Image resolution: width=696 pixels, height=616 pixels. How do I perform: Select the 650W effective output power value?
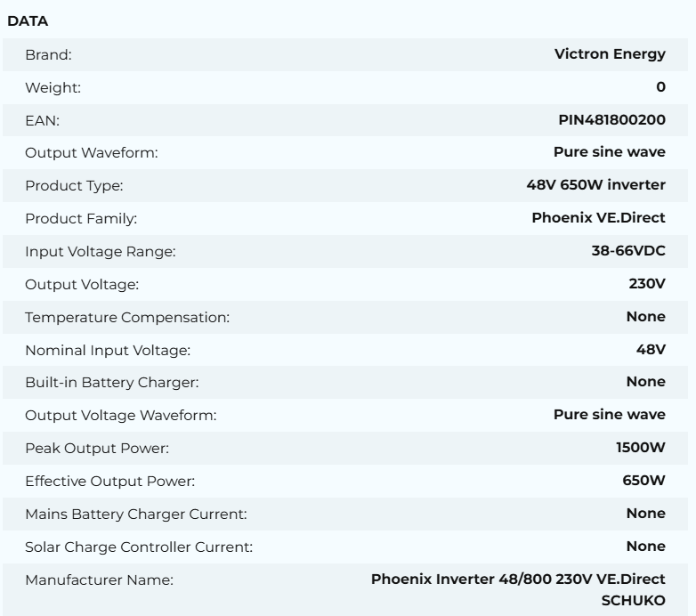click(x=643, y=481)
